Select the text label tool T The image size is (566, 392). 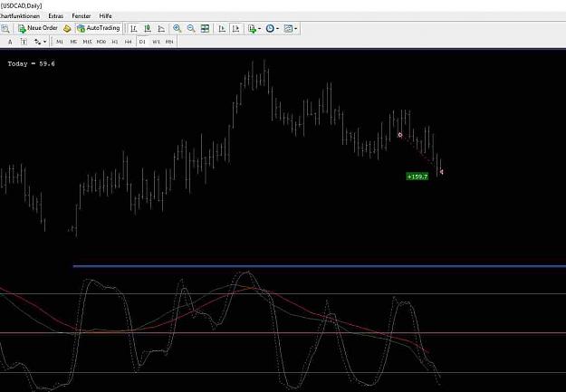click(x=24, y=42)
